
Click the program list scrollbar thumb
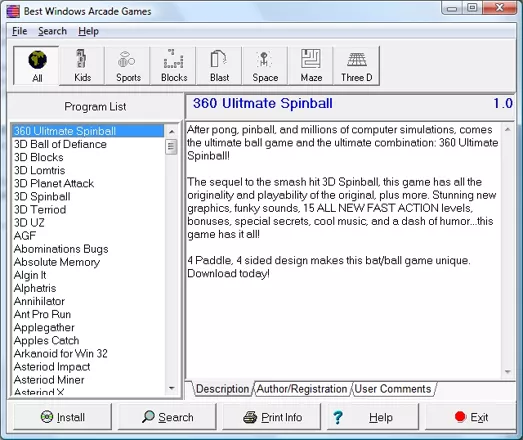[171, 147]
